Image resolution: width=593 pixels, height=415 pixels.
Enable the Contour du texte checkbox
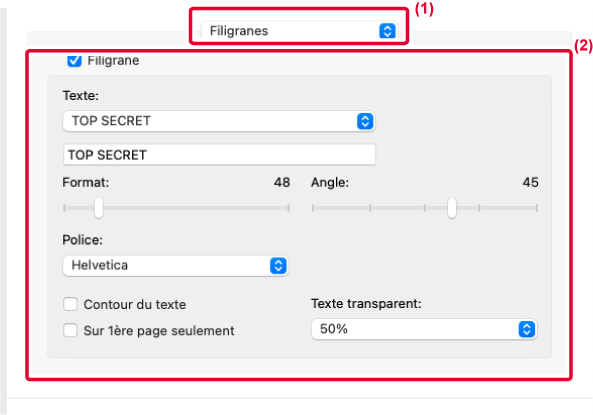[70, 304]
